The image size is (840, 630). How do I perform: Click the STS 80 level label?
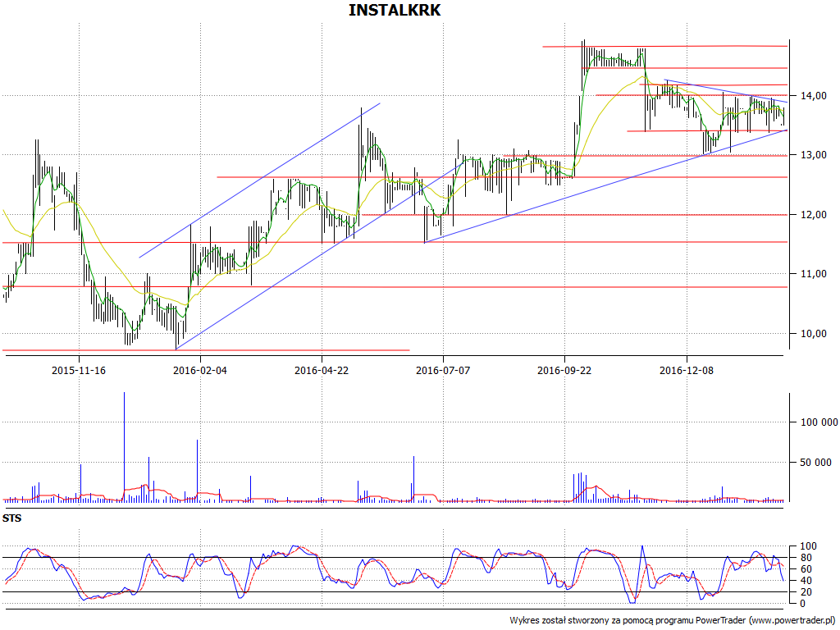(x=806, y=558)
